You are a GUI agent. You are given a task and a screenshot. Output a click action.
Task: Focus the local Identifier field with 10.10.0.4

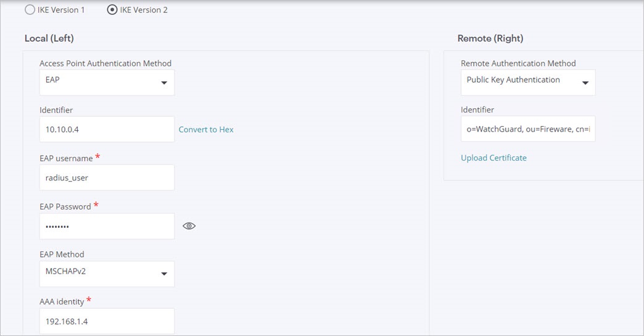tap(107, 129)
